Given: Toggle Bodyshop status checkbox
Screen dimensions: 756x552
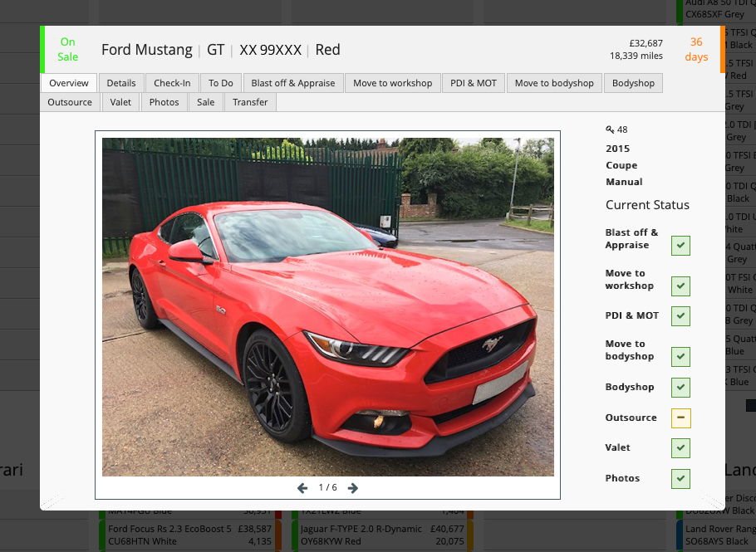Looking at the screenshot, I should click(680, 388).
